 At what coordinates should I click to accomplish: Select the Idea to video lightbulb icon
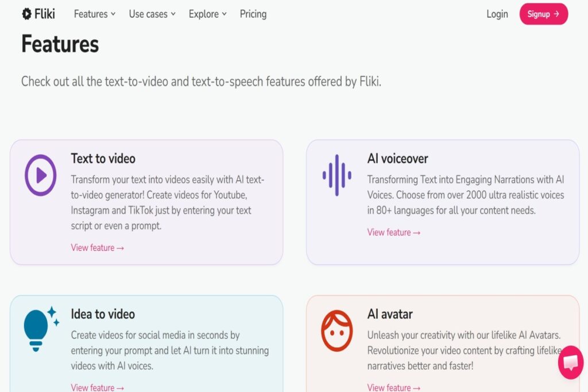pyautogui.click(x=38, y=327)
